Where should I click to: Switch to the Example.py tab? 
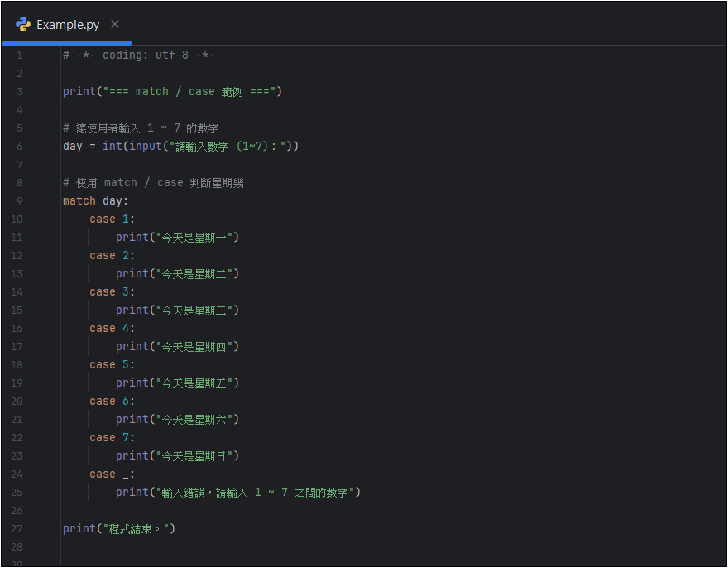click(68, 24)
